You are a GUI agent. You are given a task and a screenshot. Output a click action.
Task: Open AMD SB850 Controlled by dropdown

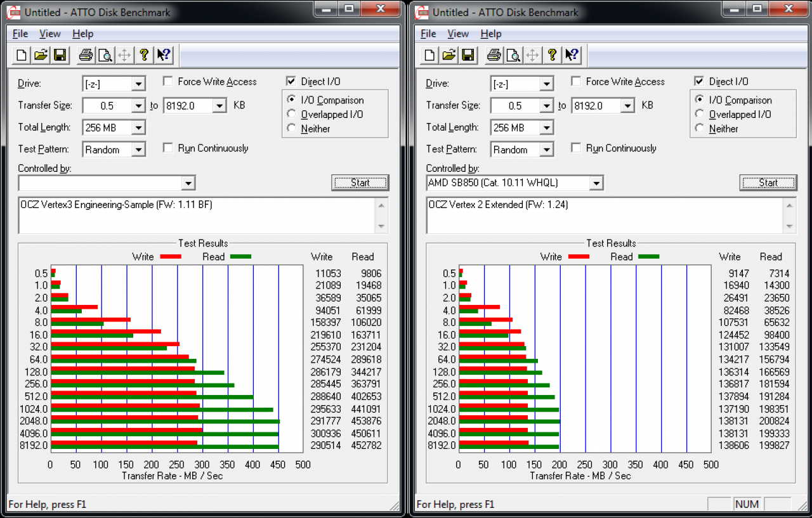[x=596, y=183]
